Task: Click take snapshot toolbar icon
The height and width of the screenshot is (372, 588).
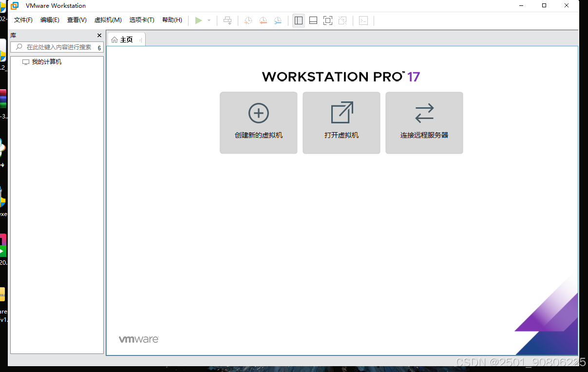Action: tap(248, 20)
